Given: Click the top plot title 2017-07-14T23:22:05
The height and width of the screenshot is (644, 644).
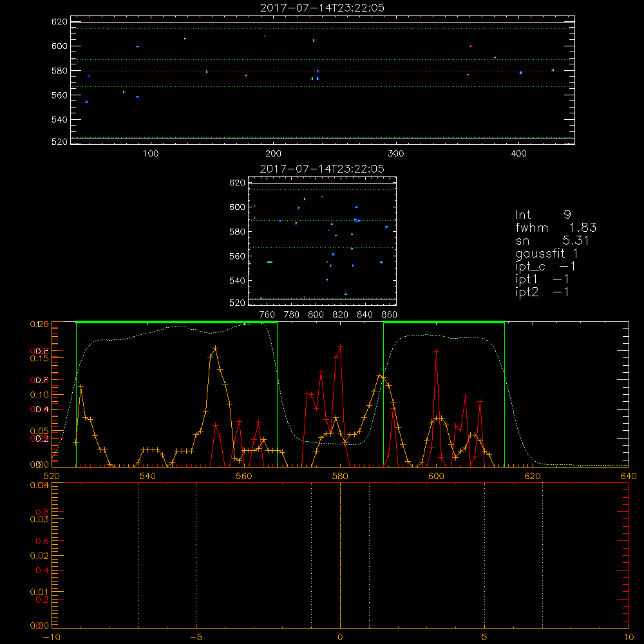Looking at the screenshot, I should [x=322, y=8].
